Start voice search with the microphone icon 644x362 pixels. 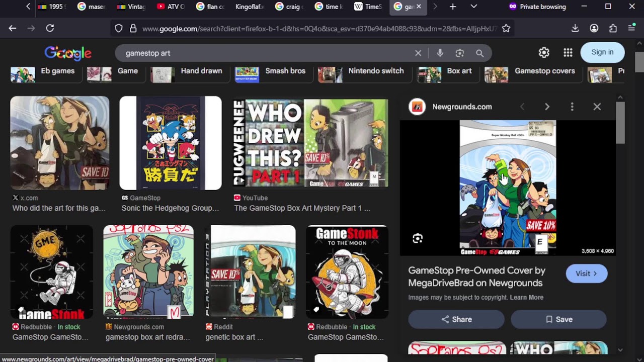point(440,53)
